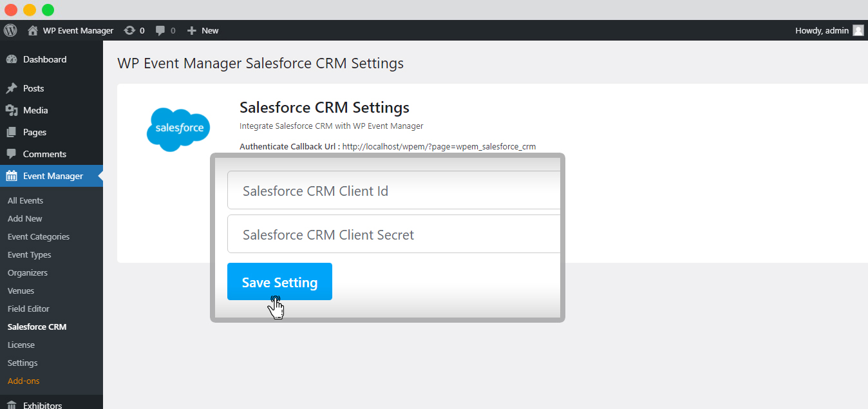Open the Posts pin icon menu
Viewport: 868px width, 409px height.
click(x=12, y=88)
